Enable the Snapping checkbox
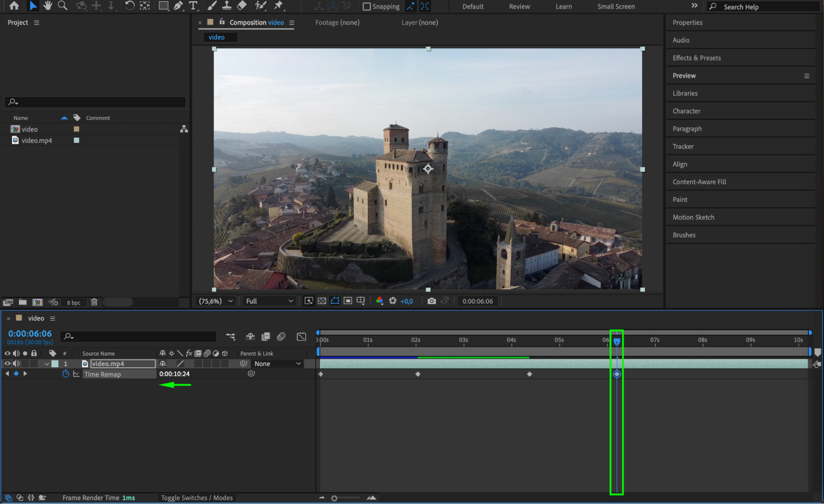824x504 pixels. (366, 7)
